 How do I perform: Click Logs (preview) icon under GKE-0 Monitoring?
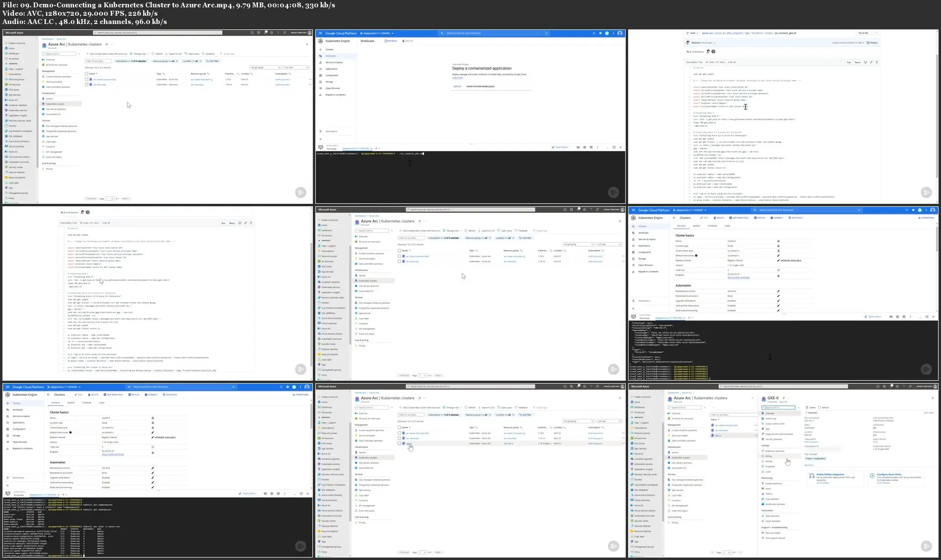tap(763, 499)
